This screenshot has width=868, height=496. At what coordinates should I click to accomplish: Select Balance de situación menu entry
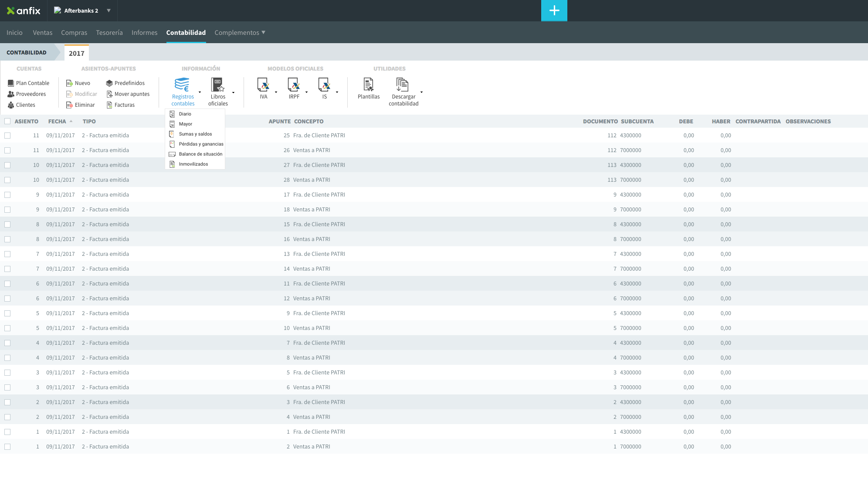[x=200, y=154]
